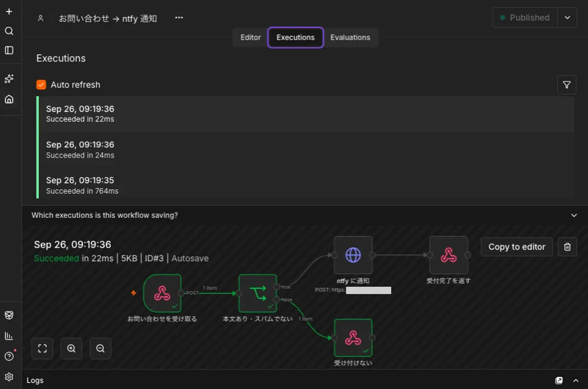
Task: Uncheck the Auto refresh checkbox
Action: [41, 85]
